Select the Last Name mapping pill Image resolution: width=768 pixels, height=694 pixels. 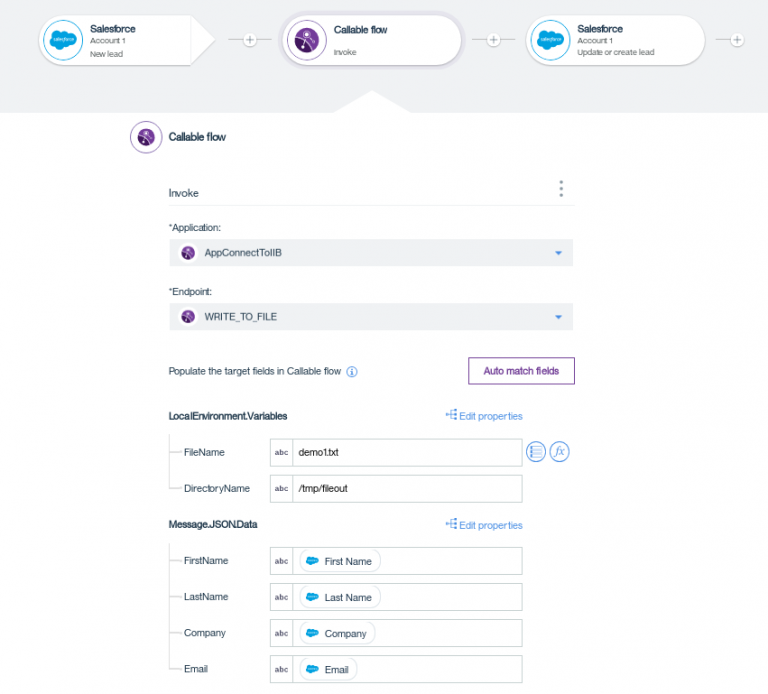(340, 598)
